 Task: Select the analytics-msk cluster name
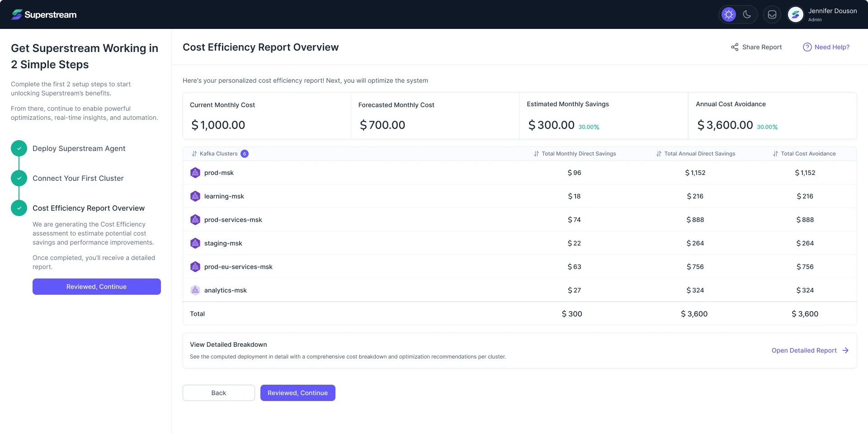[226, 290]
